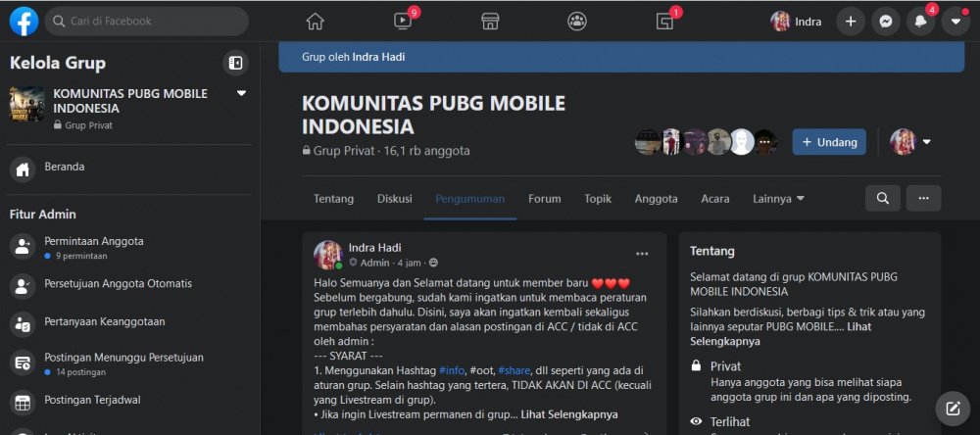The height and width of the screenshot is (435, 980).
Task: Click the search icon in group tabs
Action: (x=883, y=198)
